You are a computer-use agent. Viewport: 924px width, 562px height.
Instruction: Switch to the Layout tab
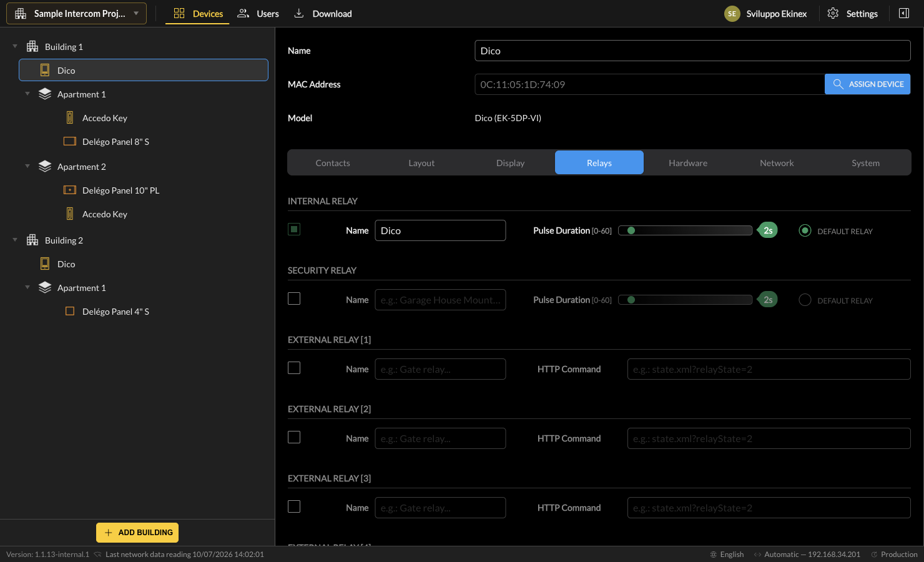pos(421,163)
